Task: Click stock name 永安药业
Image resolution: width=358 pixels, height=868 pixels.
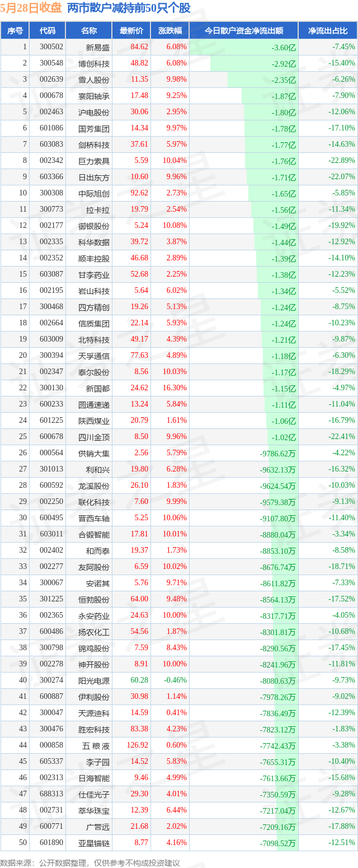Action: coord(94,615)
